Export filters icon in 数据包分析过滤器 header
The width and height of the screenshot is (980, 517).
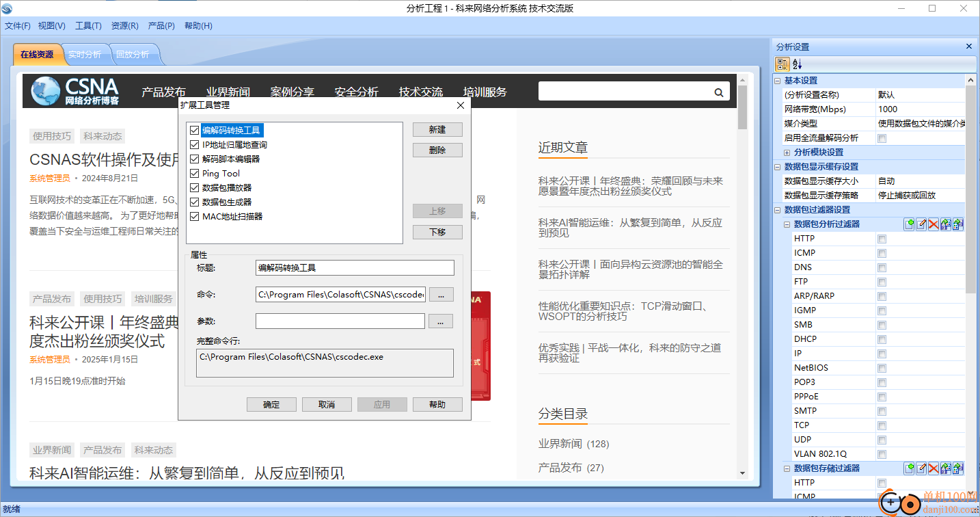pyautogui.click(x=958, y=224)
